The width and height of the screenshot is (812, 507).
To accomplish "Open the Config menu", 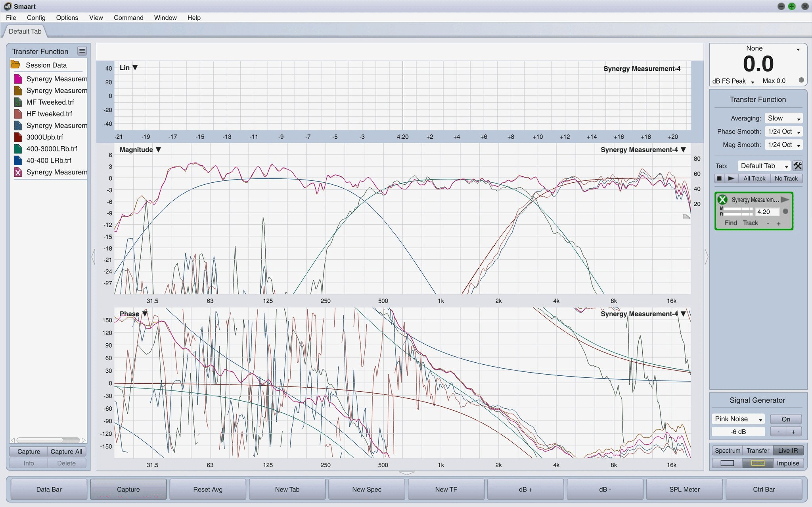I will tap(36, 17).
